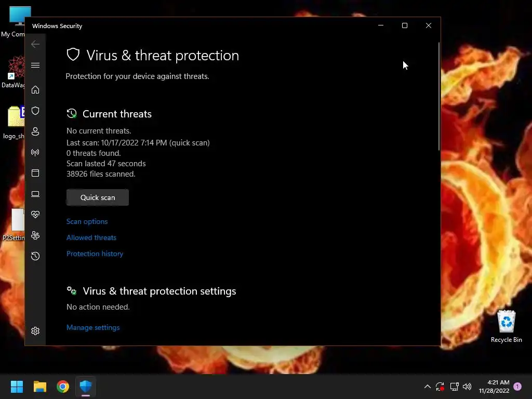Open Account protection sidebar icon
The height and width of the screenshot is (399, 532).
(35, 131)
